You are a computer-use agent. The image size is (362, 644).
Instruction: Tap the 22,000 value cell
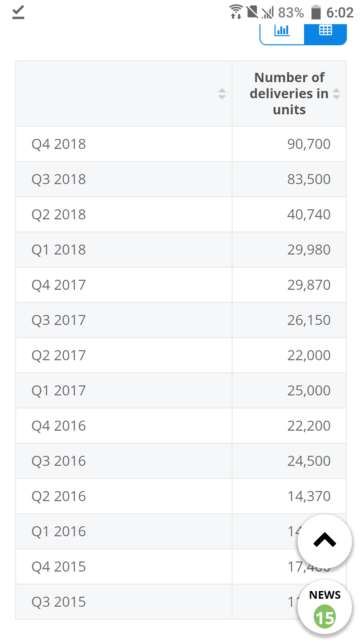pos(309,356)
